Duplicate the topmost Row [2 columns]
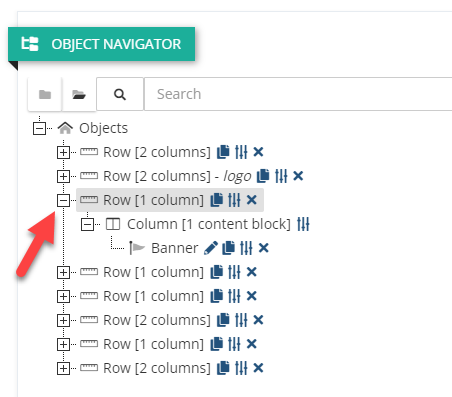This screenshot has height=397, width=452. pos(223,152)
